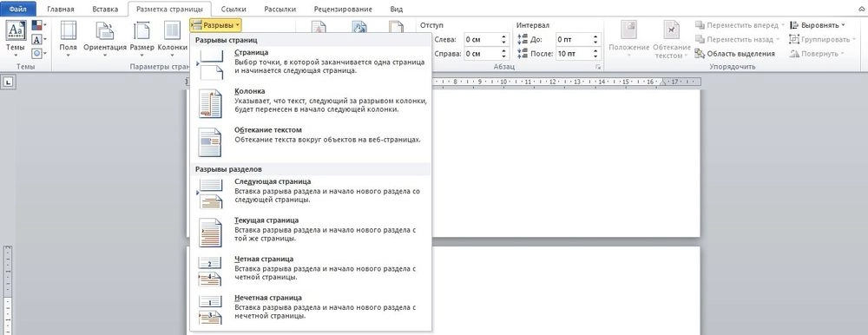Open theme colors dropdown

(x=39, y=25)
